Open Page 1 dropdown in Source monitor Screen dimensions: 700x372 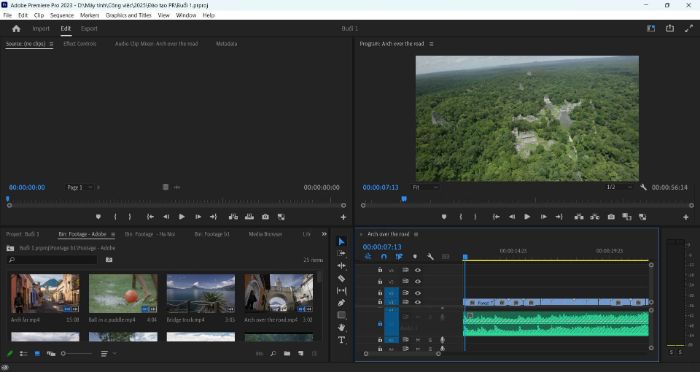click(x=79, y=188)
